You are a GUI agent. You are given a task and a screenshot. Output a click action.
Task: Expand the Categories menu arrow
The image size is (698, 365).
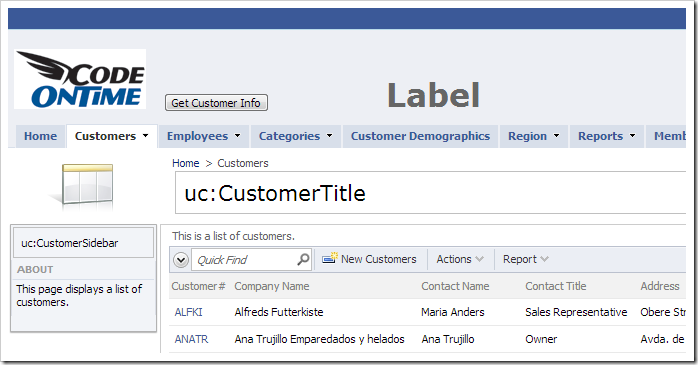tap(329, 136)
